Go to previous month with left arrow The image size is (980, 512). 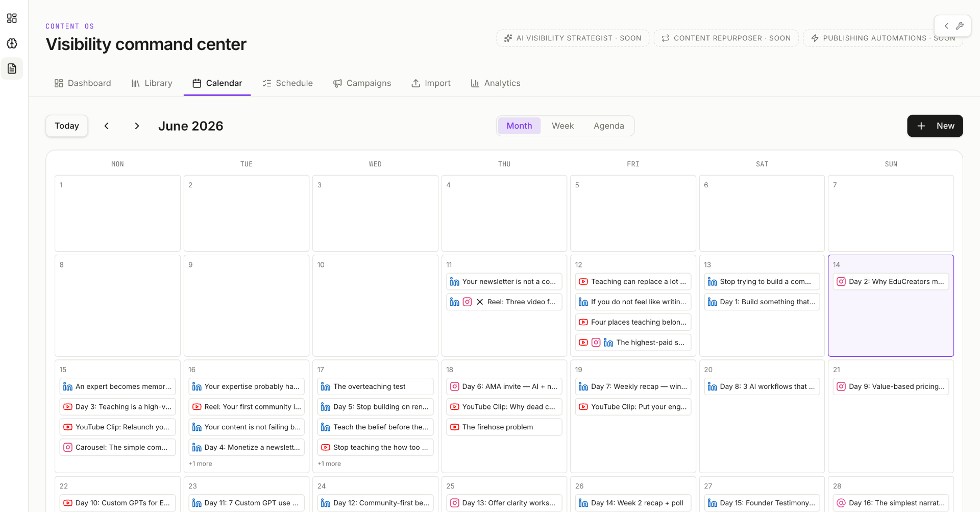[x=107, y=126]
